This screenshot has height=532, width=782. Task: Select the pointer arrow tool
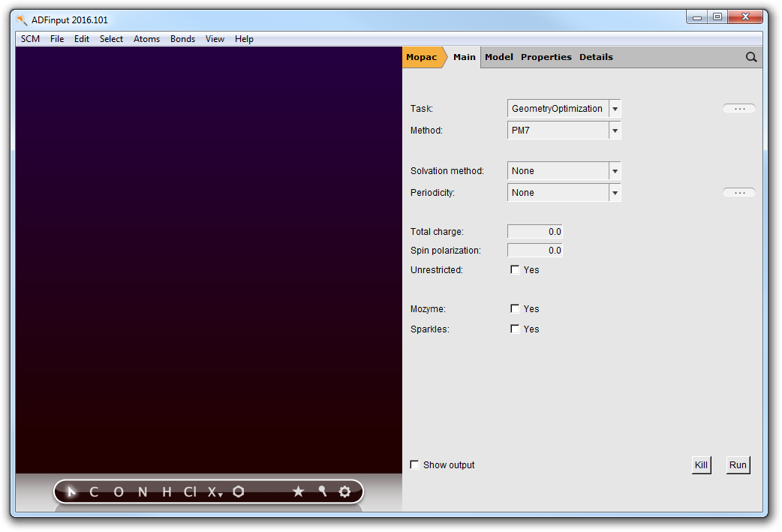71,492
